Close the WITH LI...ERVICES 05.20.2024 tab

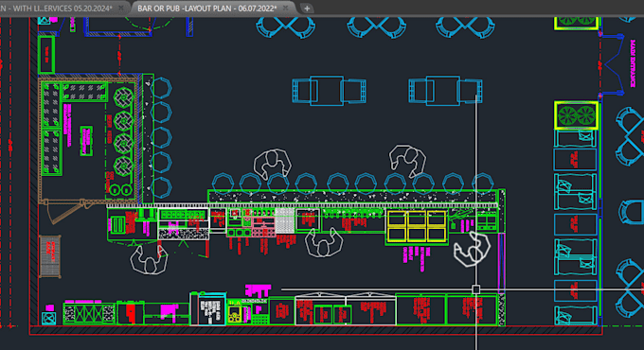click(121, 9)
